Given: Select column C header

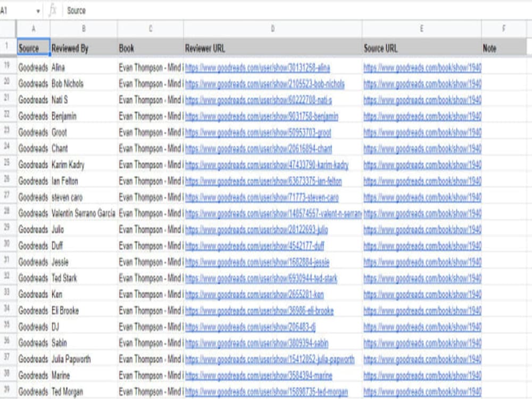Looking at the screenshot, I should coord(151,29).
